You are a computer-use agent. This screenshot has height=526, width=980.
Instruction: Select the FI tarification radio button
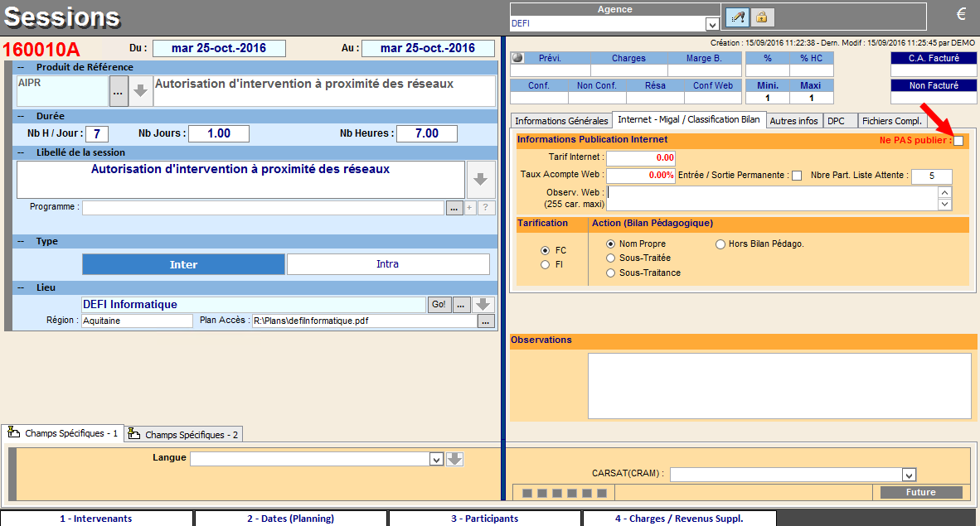pos(545,265)
